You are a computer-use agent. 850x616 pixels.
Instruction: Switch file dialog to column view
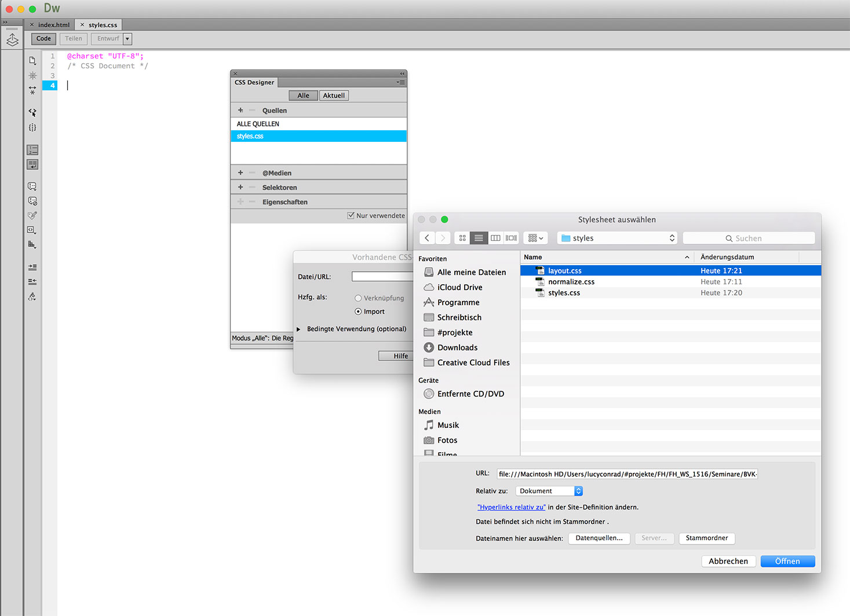[x=495, y=238]
